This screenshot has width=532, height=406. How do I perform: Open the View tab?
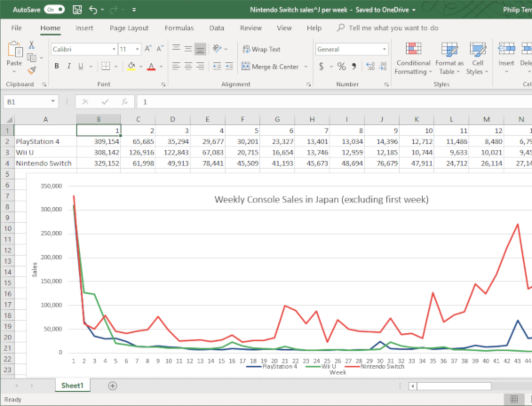(x=284, y=28)
